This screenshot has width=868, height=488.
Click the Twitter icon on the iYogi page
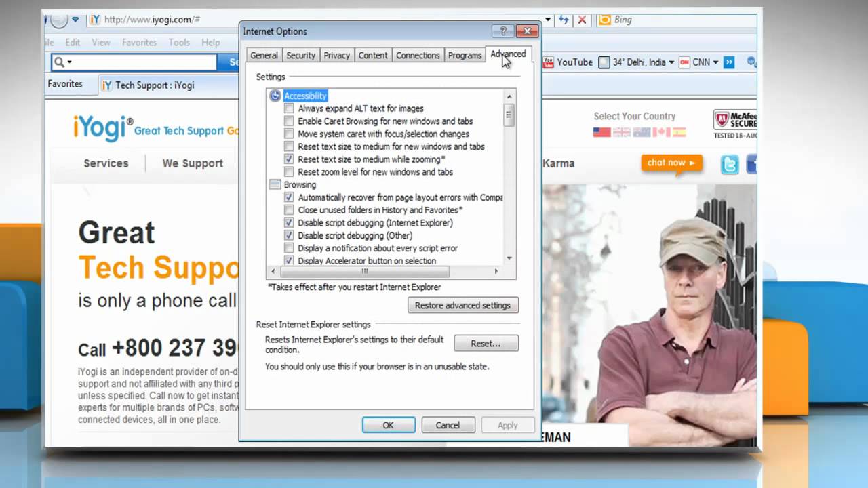pyautogui.click(x=730, y=164)
